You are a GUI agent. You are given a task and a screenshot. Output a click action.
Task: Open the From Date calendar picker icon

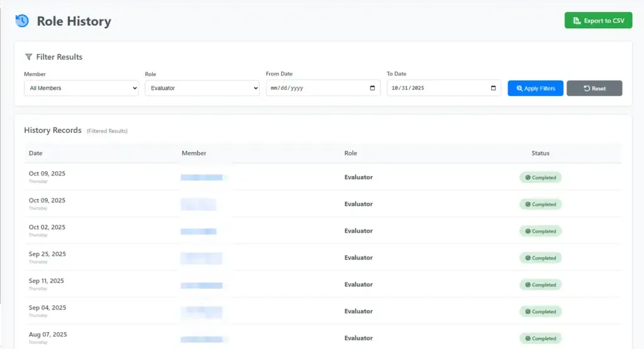[x=372, y=88]
